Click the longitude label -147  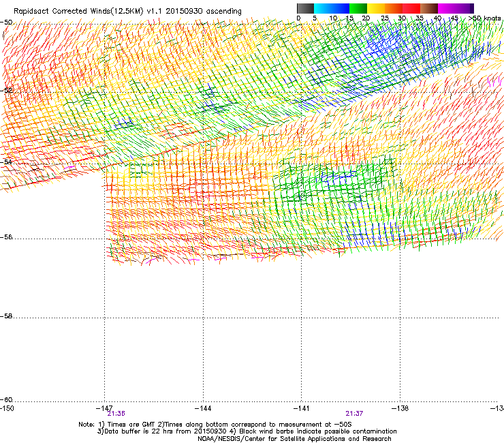point(104,408)
